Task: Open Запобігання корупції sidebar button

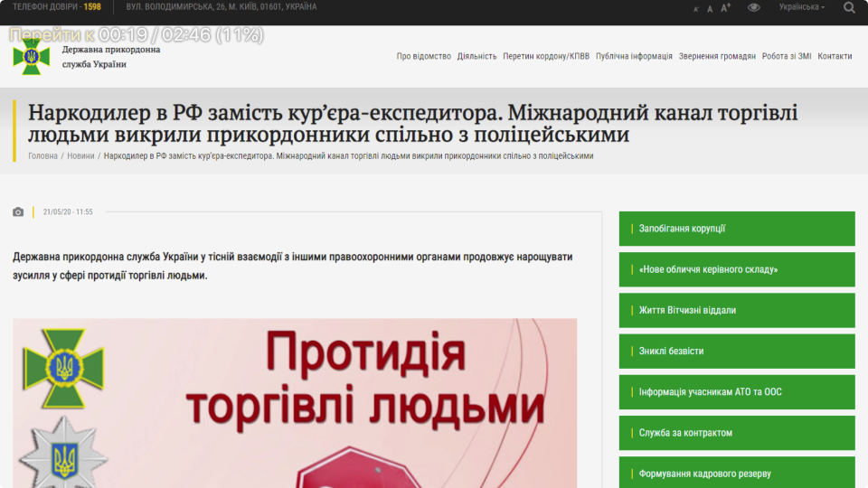Action: [737, 229]
